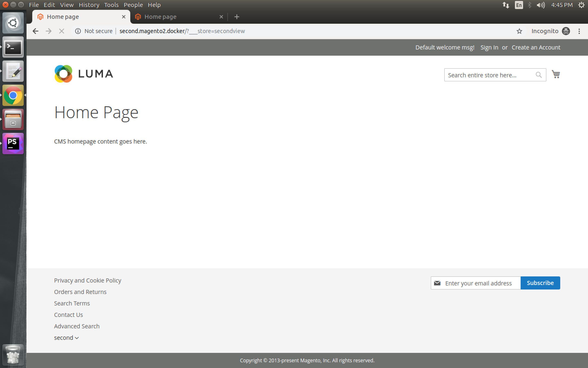Click the search magnifier icon
Image resolution: width=588 pixels, height=368 pixels.
coord(538,75)
